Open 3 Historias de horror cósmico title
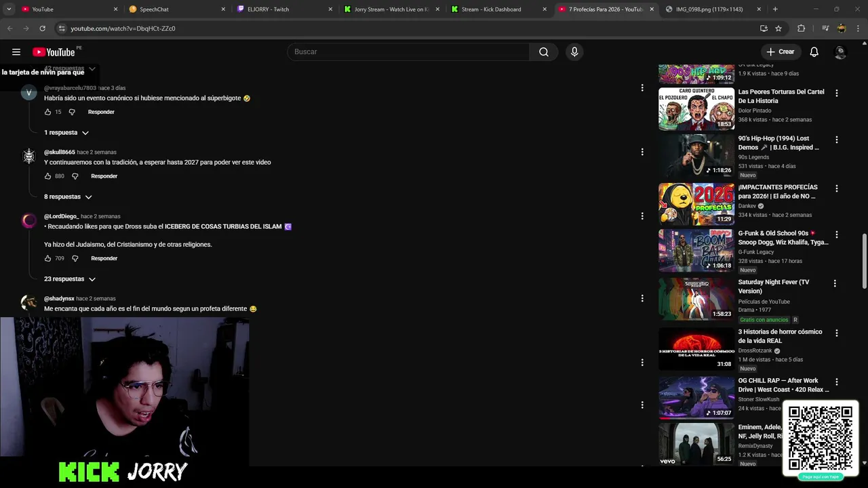The image size is (868, 488). [x=781, y=336]
